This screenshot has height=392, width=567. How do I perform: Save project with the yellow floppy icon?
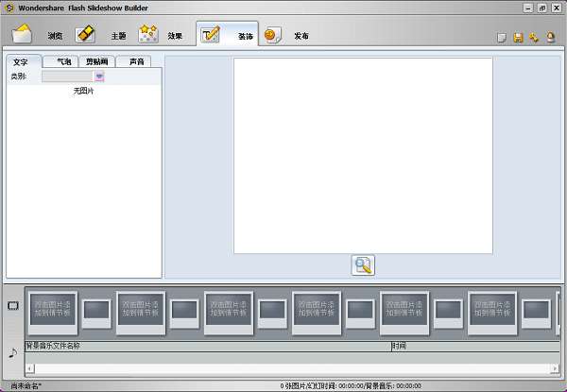518,38
